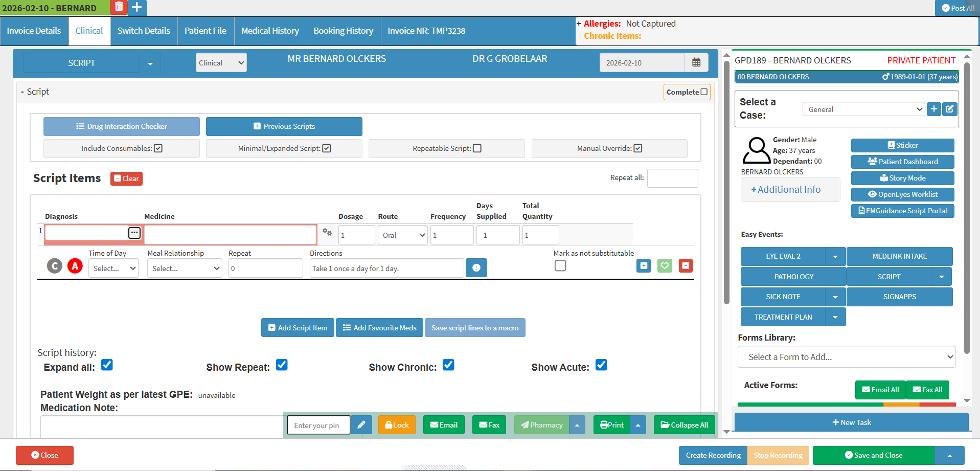
Task: Click the red trash delete icon
Action: pyautogui.click(x=119, y=7)
